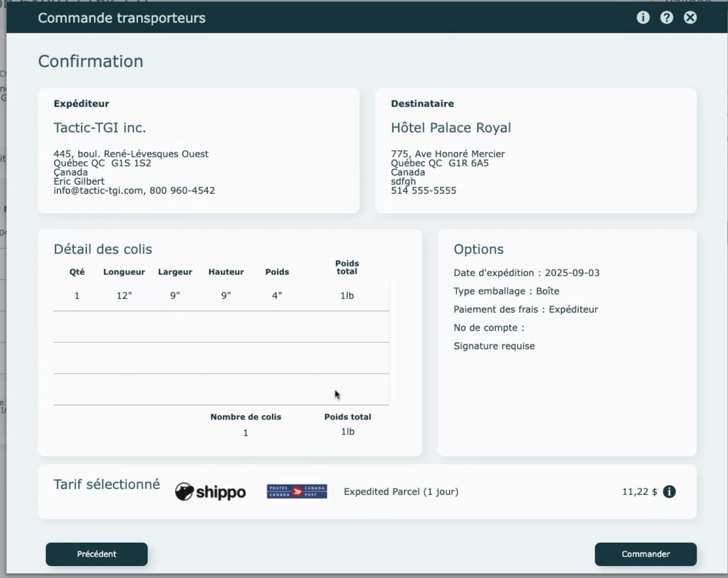Viewport: 728px width, 578px height.
Task: Click the 11,22 $ rate price
Action: (639, 491)
